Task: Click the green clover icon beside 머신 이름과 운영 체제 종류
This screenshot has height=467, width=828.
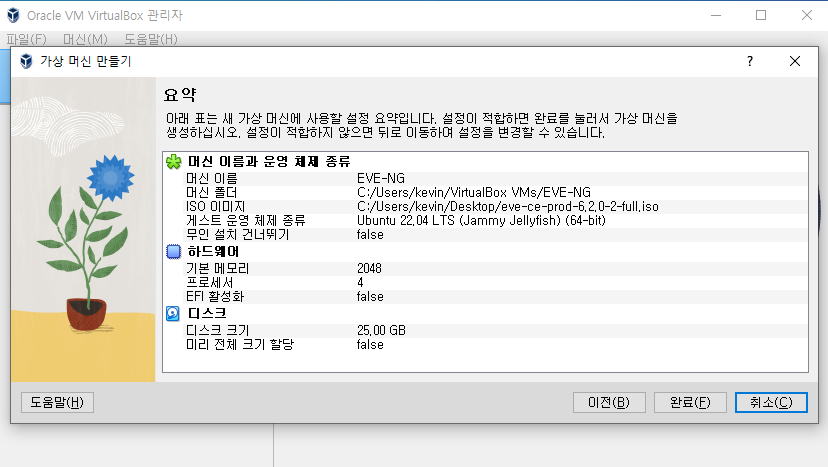Action: pos(173,162)
